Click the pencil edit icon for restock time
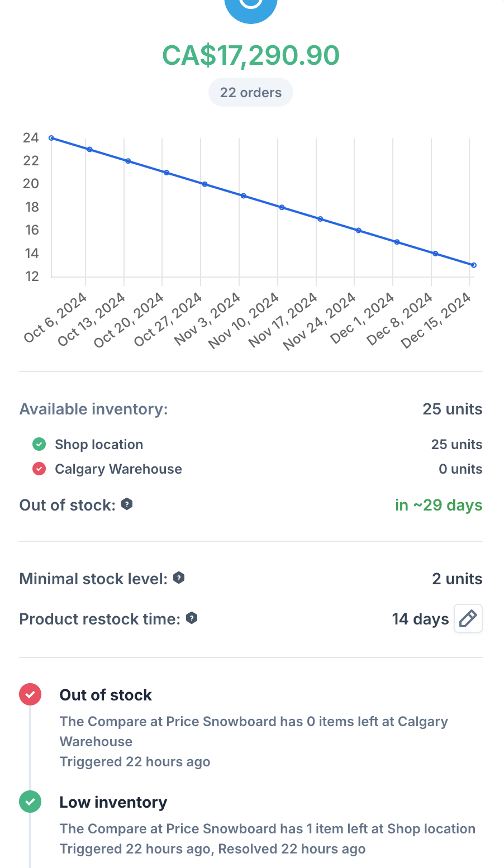The image size is (504, 868). click(468, 618)
